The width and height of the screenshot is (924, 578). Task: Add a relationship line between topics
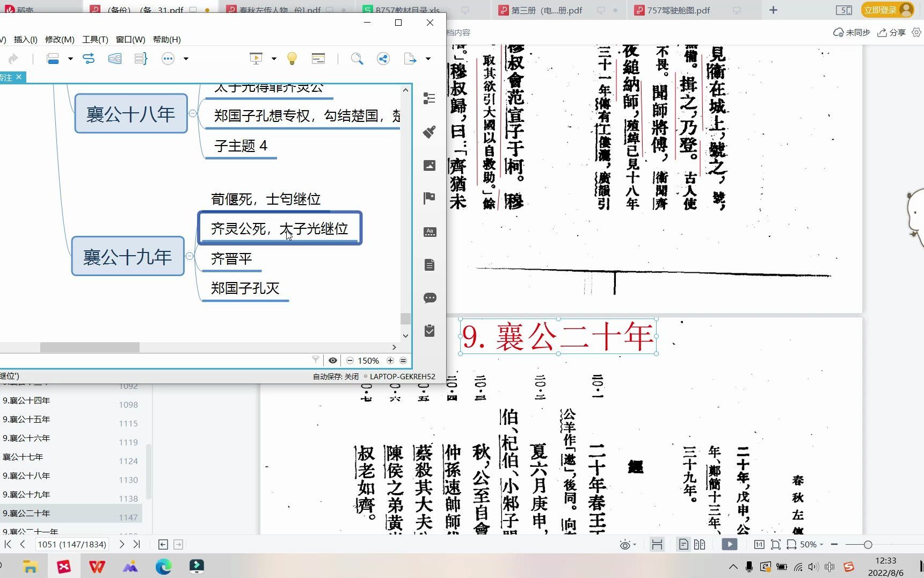pos(89,59)
